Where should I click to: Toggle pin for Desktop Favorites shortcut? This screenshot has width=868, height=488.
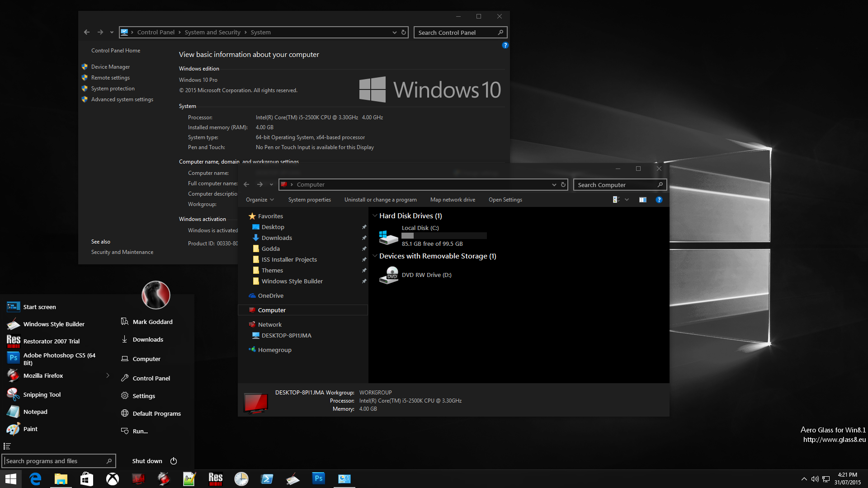tap(363, 227)
